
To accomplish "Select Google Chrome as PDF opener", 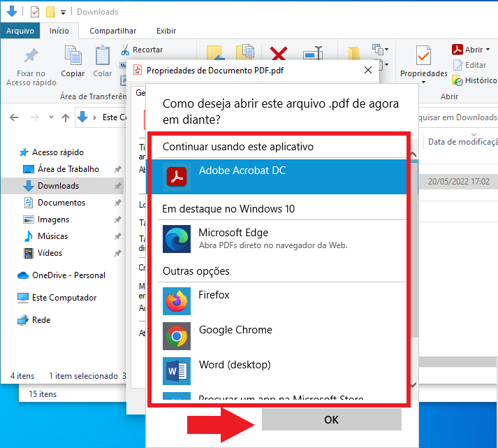I will pyautogui.click(x=279, y=336).
